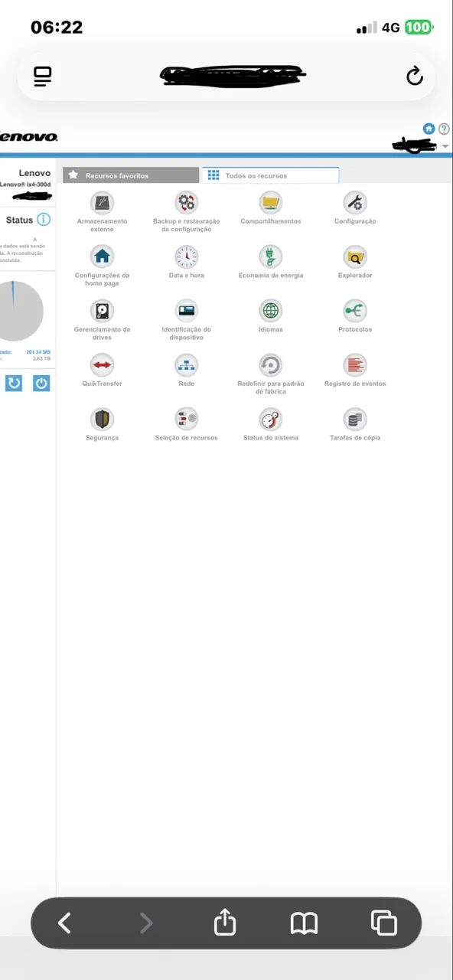Switch to Recursos favoritos tab
The width and height of the screenshot is (453, 980).
[131, 175]
